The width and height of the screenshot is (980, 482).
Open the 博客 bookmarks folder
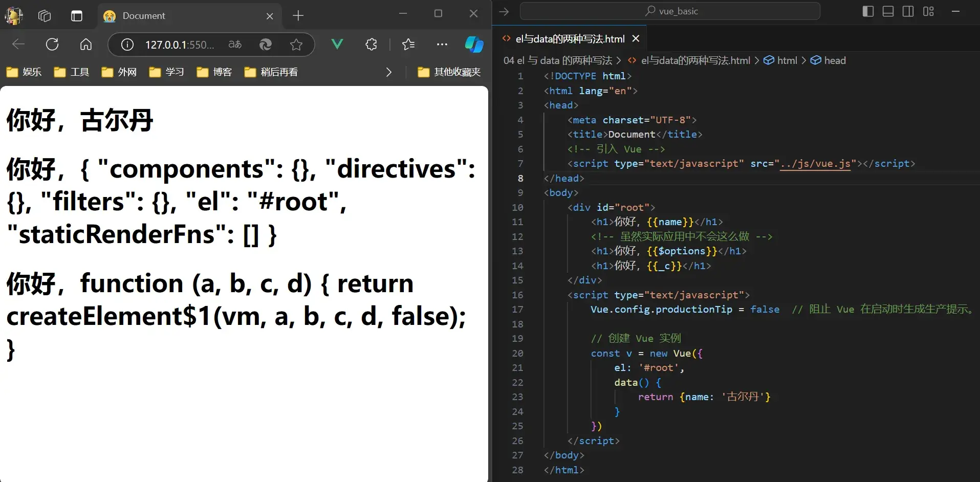[214, 72]
